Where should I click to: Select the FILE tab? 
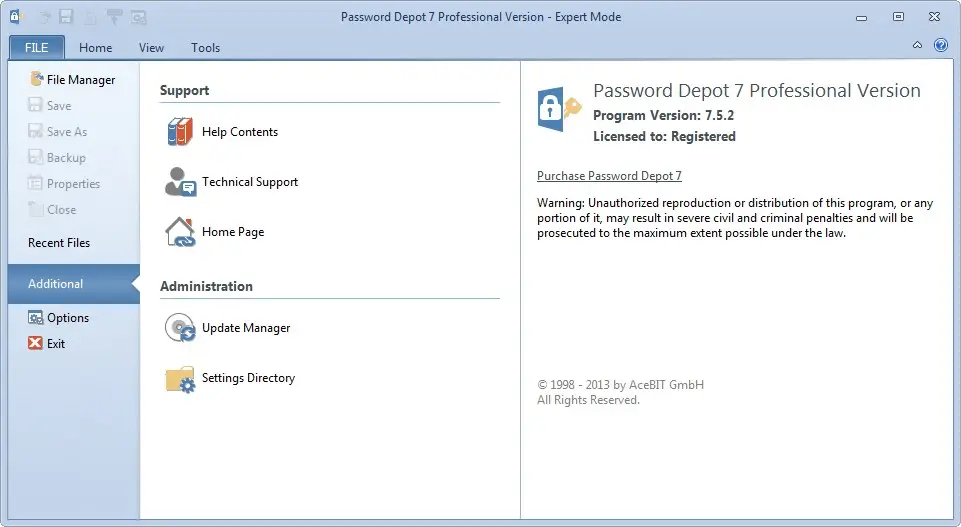[x=37, y=48]
